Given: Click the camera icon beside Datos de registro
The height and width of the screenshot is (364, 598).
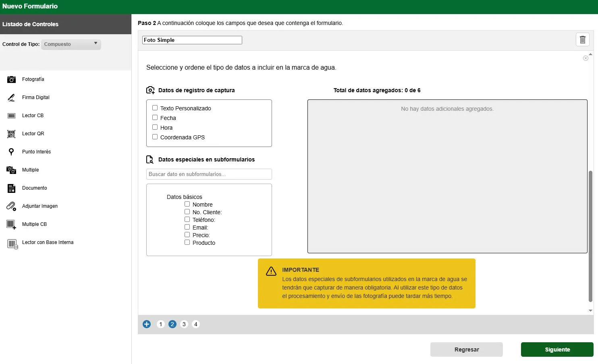Looking at the screenshot, I should point(150,90).
